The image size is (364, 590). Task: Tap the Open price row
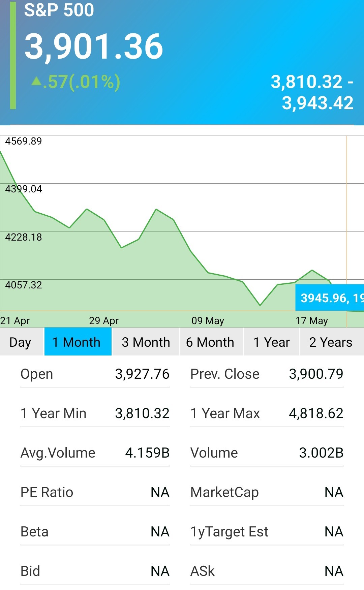pyautogui.click(x=95, y=374)
